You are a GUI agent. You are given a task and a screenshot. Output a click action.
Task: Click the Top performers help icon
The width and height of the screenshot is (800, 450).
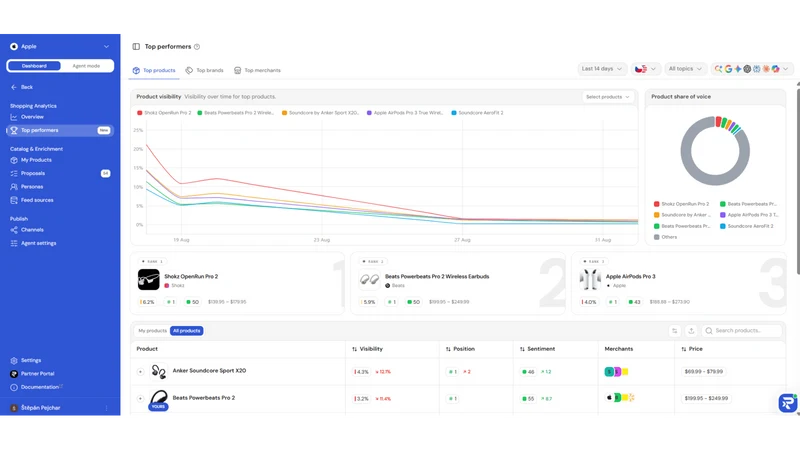(197, 47)
